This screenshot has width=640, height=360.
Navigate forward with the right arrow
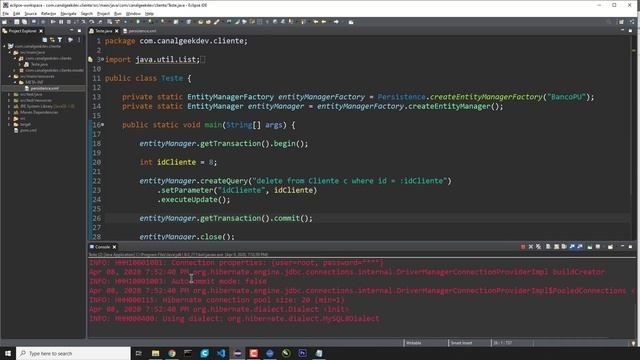pyautogui.click(x=336, y=22)
